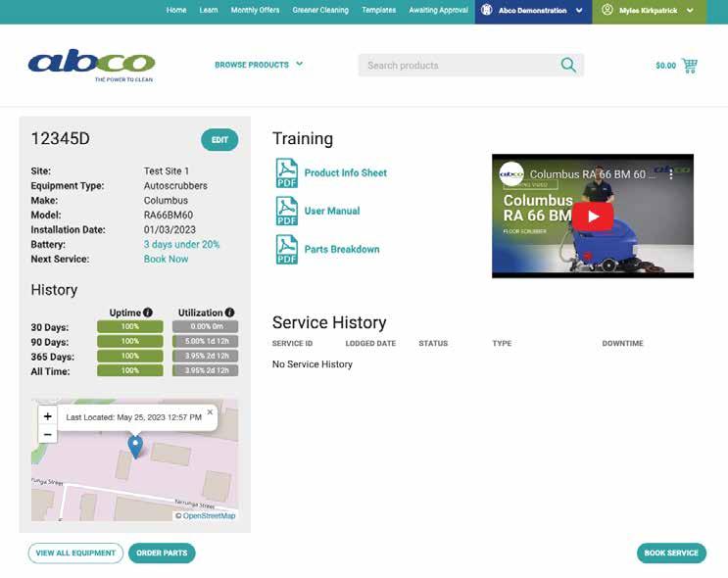
Task: Click the Parts Breakdown PDF icon
Action: [286, 249]
